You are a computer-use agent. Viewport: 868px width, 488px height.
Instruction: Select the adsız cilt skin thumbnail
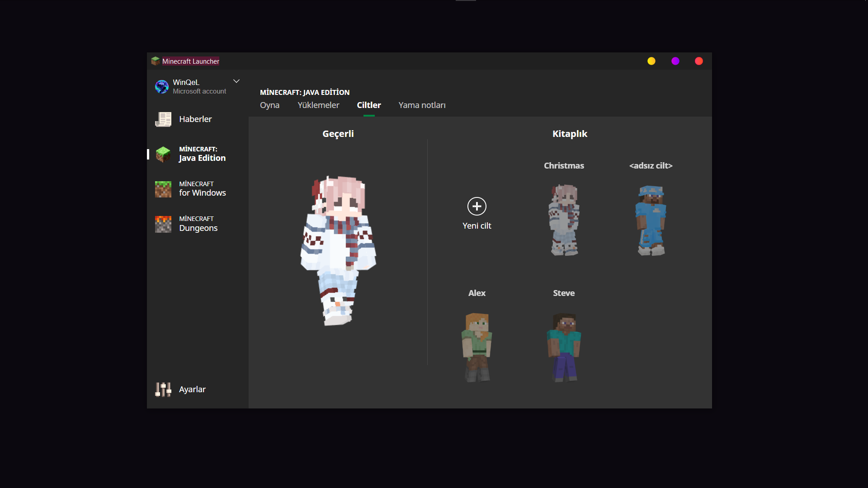tap(651, 220)
